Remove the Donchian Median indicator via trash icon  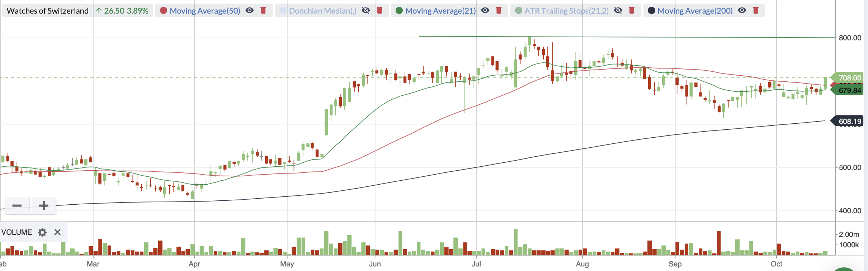(x=379, y=10)
